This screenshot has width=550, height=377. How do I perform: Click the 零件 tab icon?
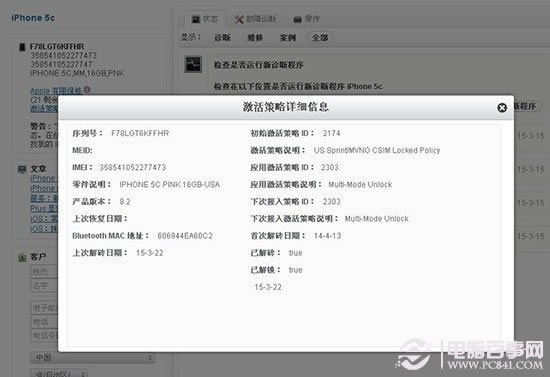tap(297, 19)
